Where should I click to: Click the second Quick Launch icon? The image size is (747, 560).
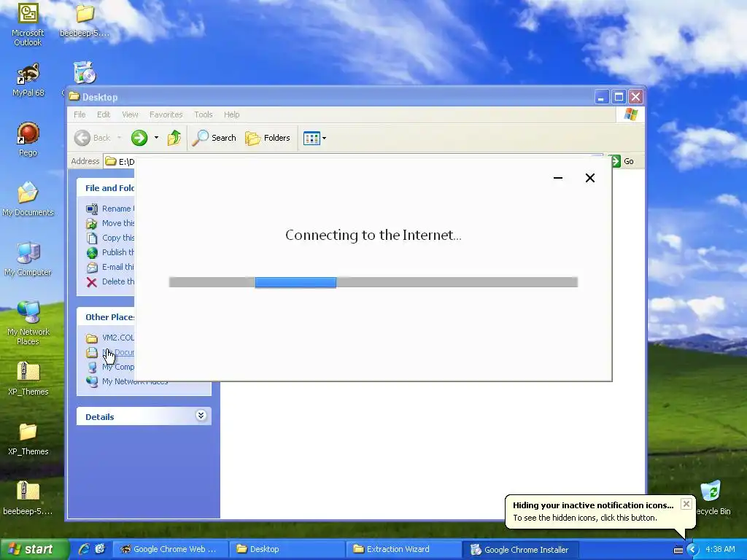[99, 549]
